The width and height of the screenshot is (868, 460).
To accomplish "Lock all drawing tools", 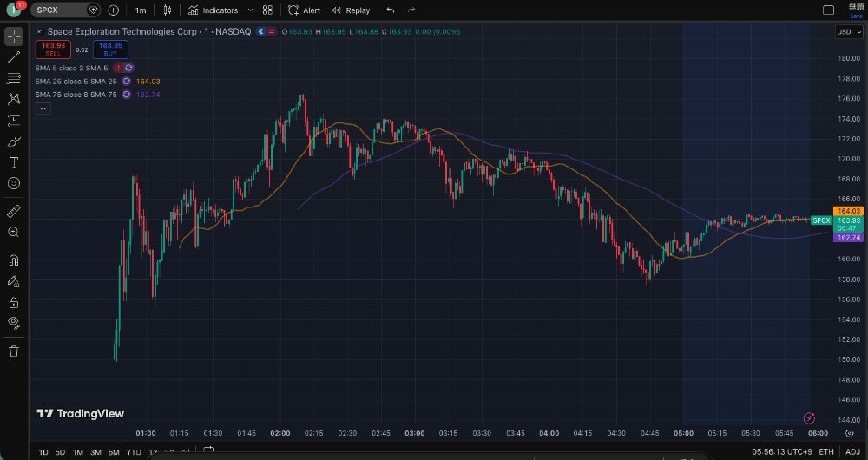I will pos(14,302).
